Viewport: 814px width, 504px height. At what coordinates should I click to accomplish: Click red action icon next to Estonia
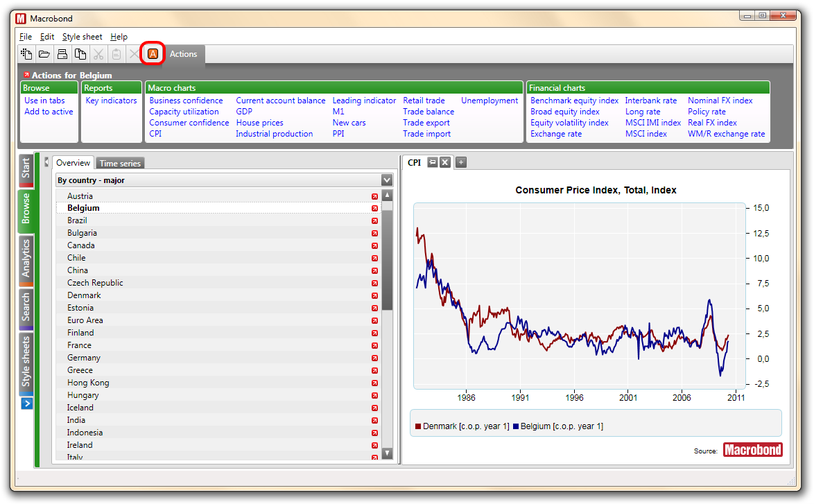(x=374, y=308)
